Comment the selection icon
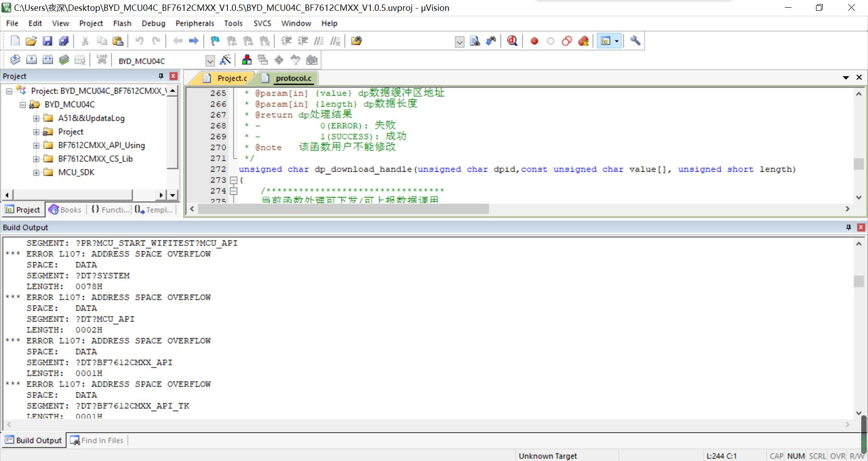The width and height of the screenshot is (868, 461). point(319,41)
